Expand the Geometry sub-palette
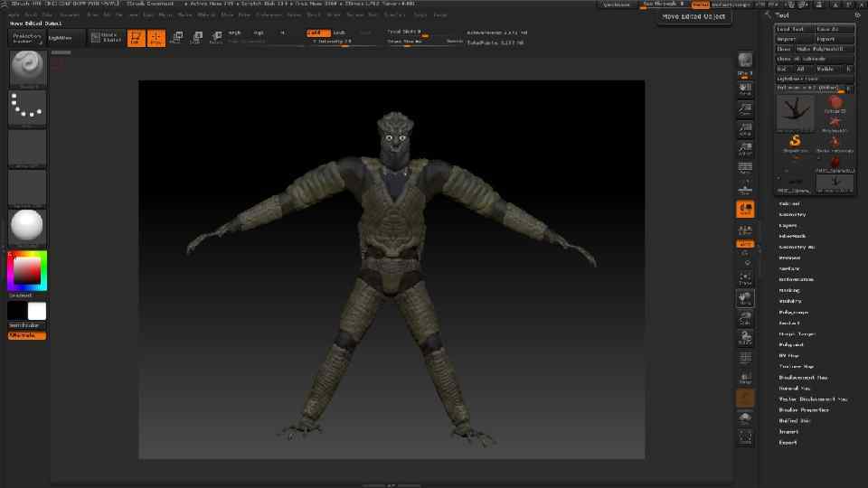Viewport: 868px width, 488px height. click(x=793, y=214)
